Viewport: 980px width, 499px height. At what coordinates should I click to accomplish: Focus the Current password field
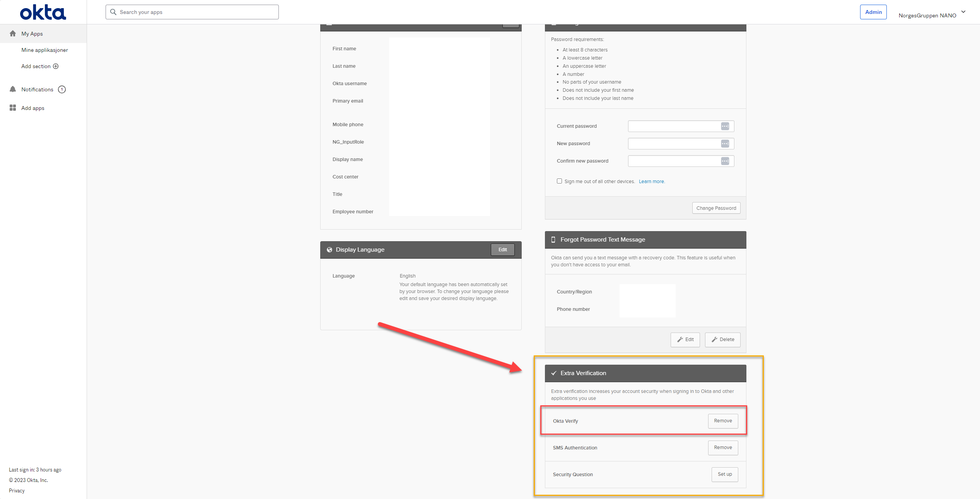point(681,126)
